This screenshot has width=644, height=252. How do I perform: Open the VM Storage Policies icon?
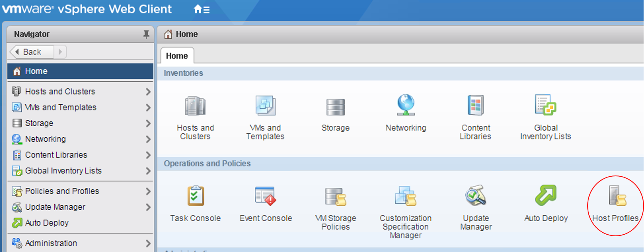(x=336, y=196)
